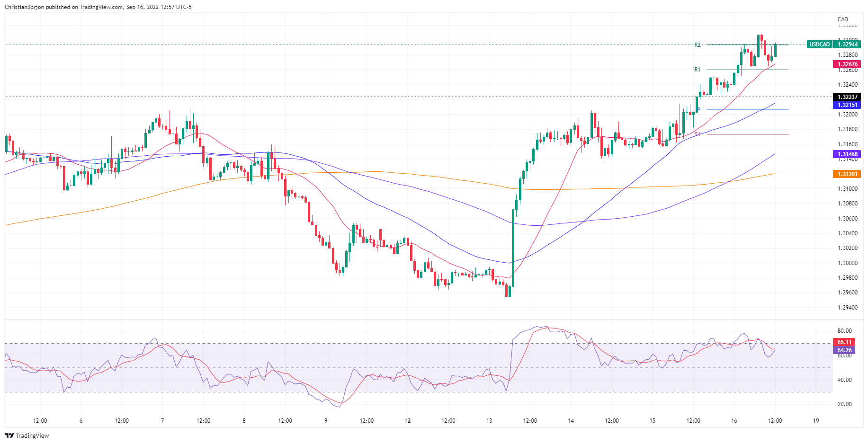Select the R2 pivot resistance label
Screen dimensions: 868x444
pyautogui.click(x=698, y=45)
